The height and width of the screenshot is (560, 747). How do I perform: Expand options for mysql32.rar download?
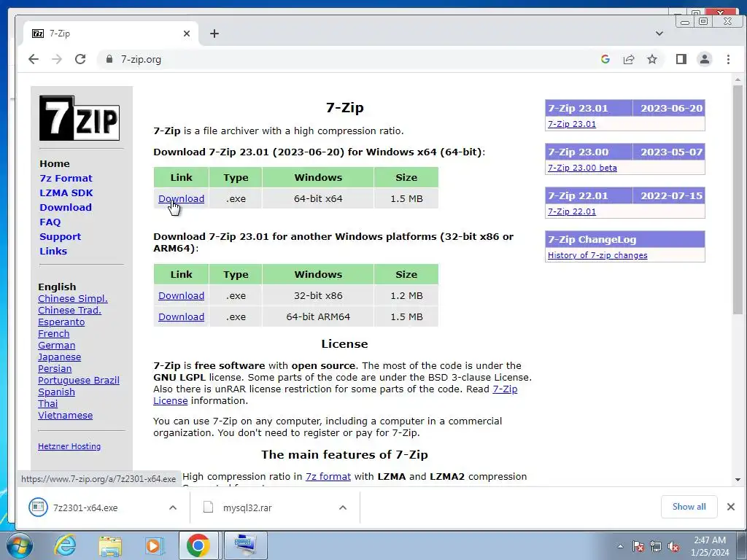click(343, 507)
